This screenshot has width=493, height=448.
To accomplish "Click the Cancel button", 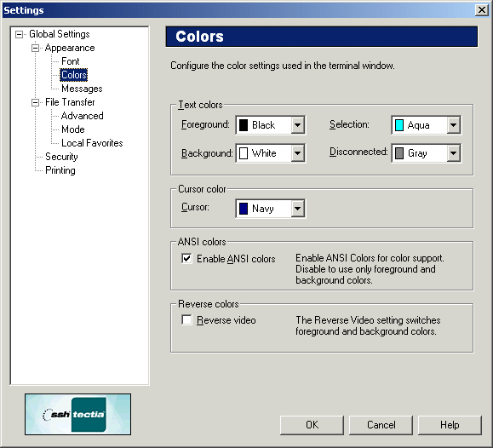I will [x=381, y=425].
